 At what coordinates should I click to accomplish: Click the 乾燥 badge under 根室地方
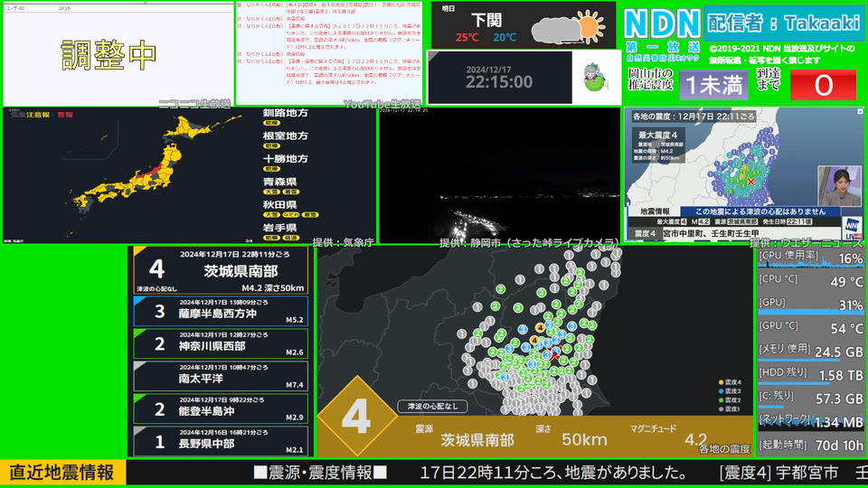pyautogui.click(x=271, y=146)
